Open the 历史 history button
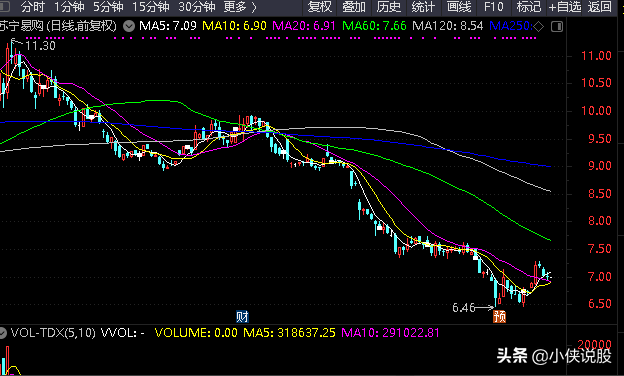 point(388,6)
